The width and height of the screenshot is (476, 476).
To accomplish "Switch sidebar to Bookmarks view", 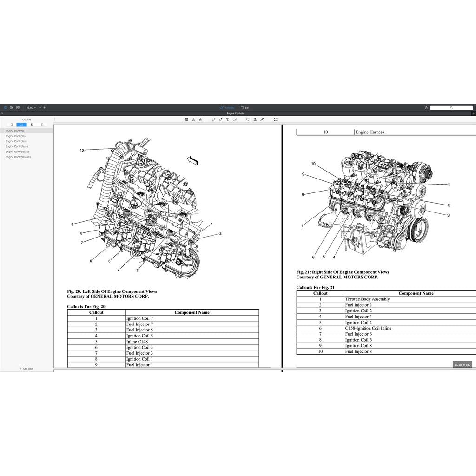I will tap(12, 125).
